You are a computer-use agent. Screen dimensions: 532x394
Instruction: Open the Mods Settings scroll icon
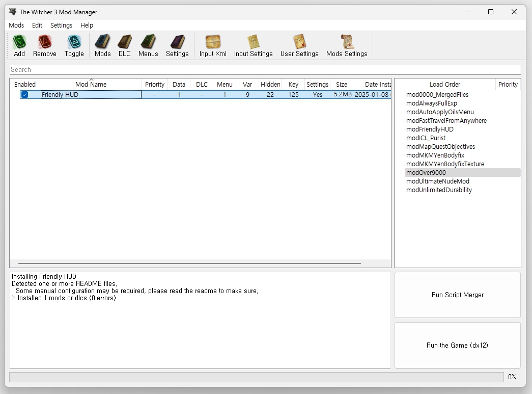coord(347,42)
